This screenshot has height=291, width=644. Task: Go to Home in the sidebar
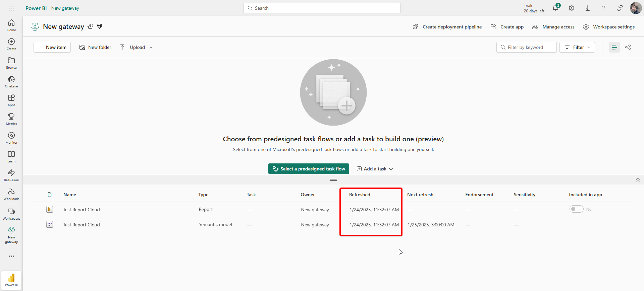pos(11,25)
